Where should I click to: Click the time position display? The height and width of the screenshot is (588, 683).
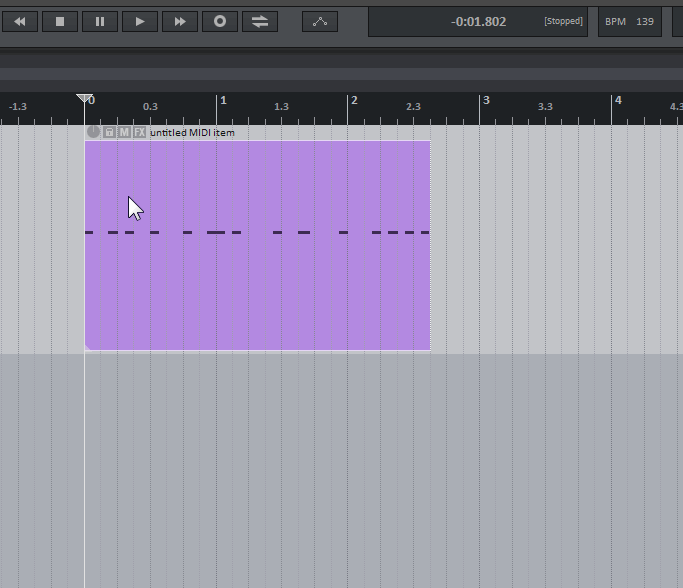[x=478, y=21]
